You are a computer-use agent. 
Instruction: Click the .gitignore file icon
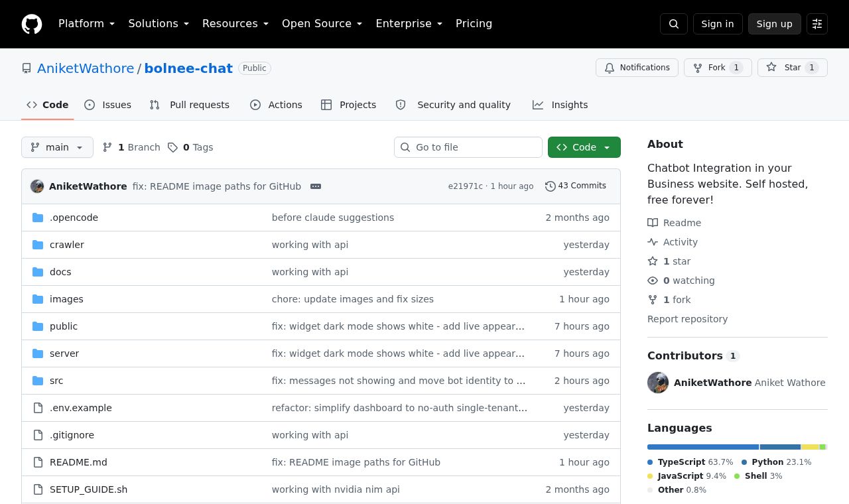click(x=38, y=435)
